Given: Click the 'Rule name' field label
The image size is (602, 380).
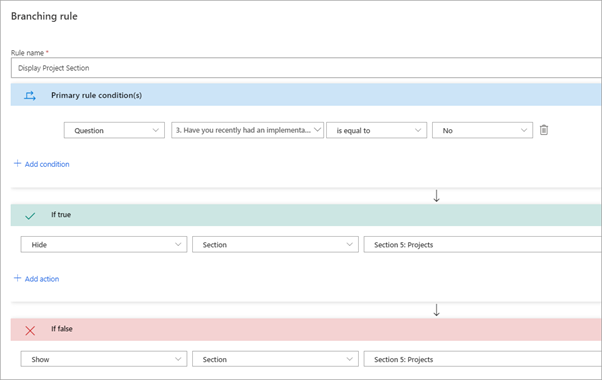Looking at the screenshot, I should click(x=27, y=53).
